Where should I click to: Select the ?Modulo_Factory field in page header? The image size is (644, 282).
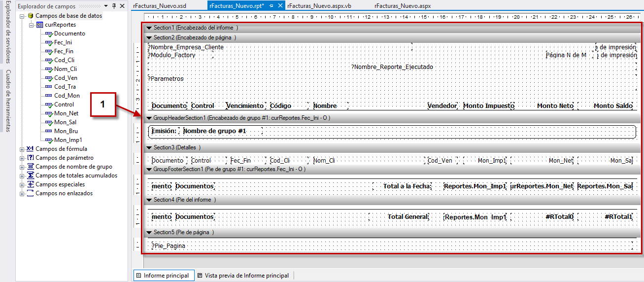click(180, 55)
